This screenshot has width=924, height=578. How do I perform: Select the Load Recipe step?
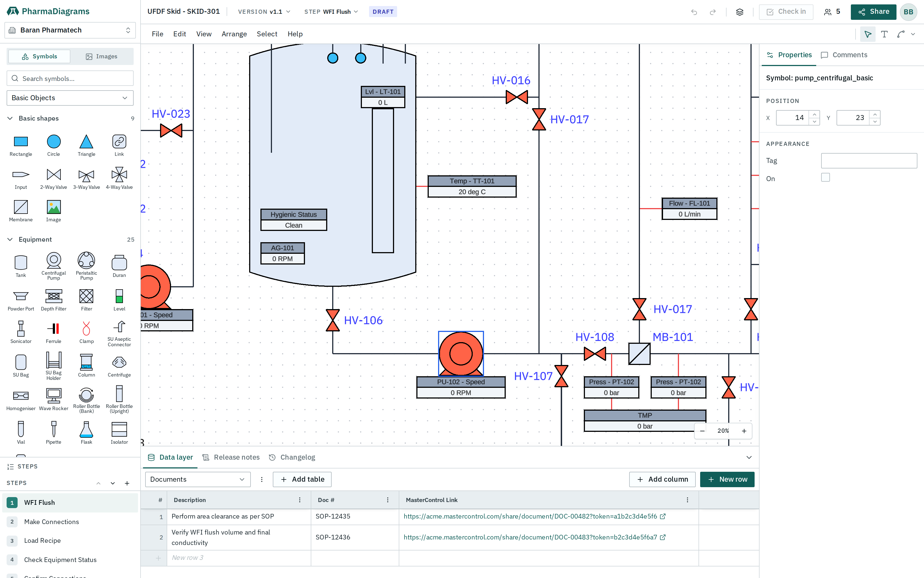click(x=70, y=541)
